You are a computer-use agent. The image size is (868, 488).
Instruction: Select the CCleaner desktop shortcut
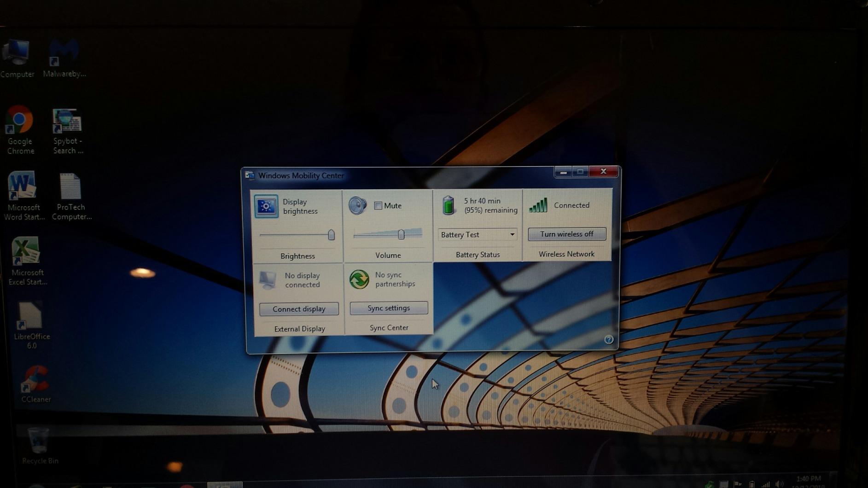[35, 384]
